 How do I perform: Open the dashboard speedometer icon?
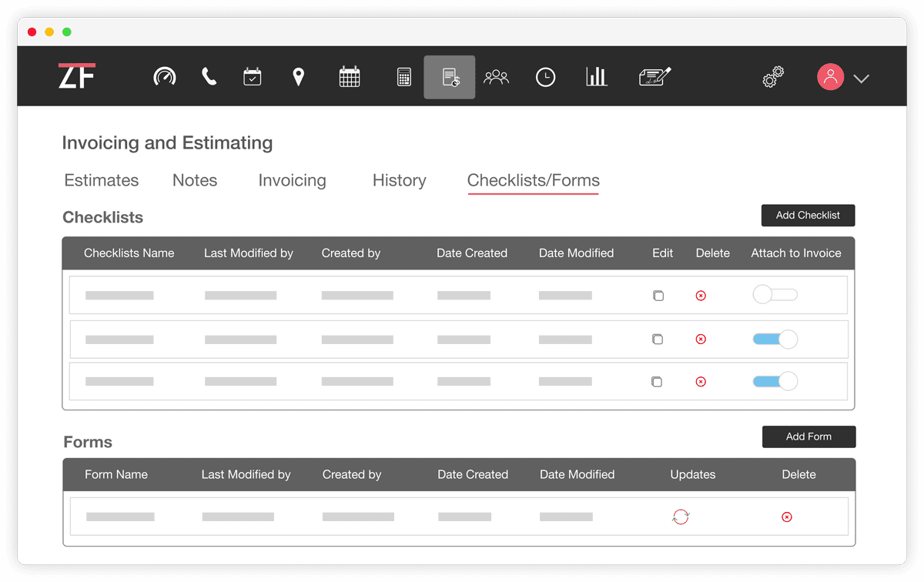point(165,76)
